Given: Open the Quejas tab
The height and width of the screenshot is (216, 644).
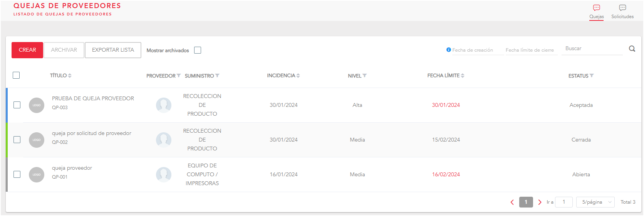Looking at the screenshot, I should [x=597, y=12].
